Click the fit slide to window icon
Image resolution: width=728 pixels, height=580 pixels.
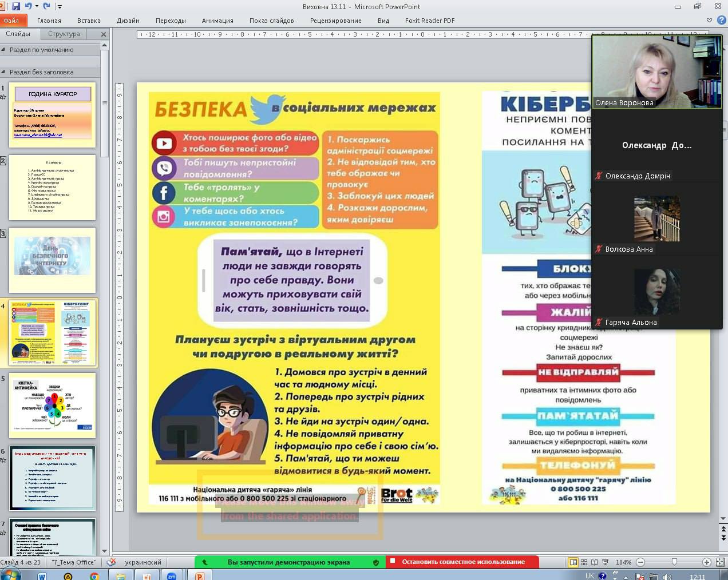[721, 562]
